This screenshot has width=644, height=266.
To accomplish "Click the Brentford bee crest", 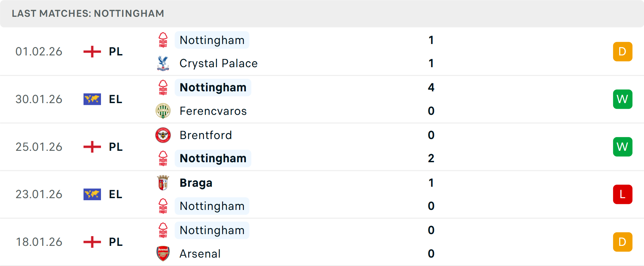I will coord(163,135).
